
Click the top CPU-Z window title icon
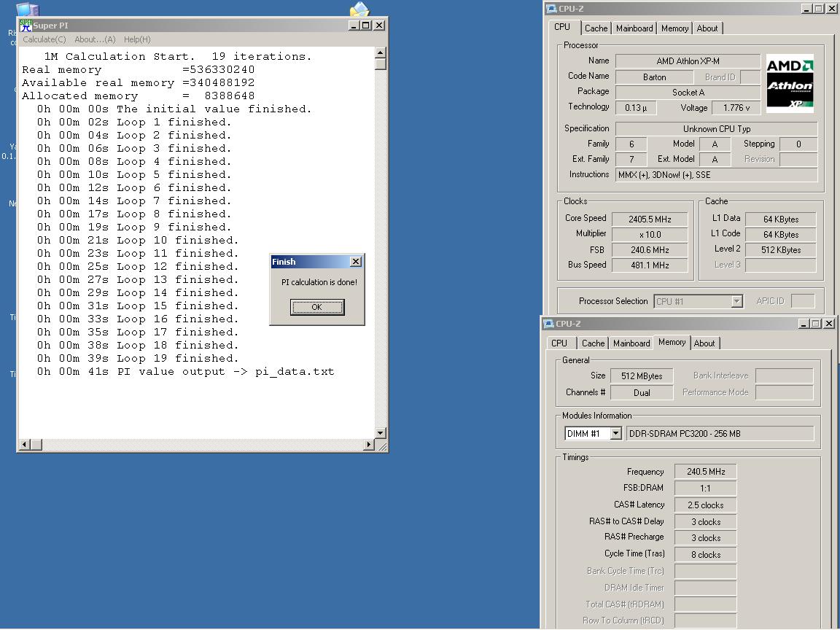tap(551, 9)
